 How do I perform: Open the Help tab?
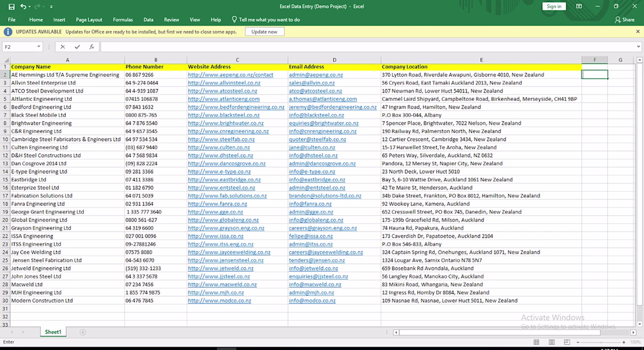pos(215,20)
